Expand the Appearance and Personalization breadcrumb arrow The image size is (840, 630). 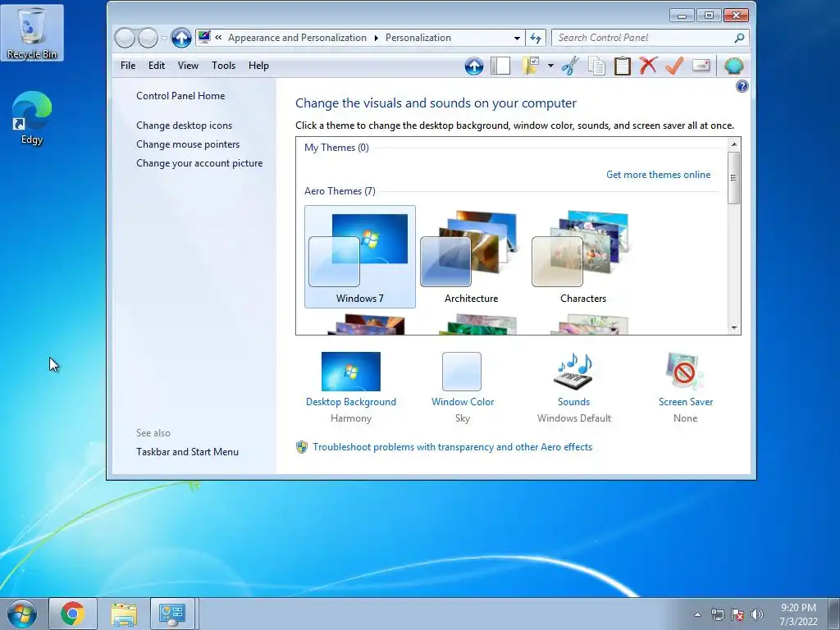(x=376, y=38)
